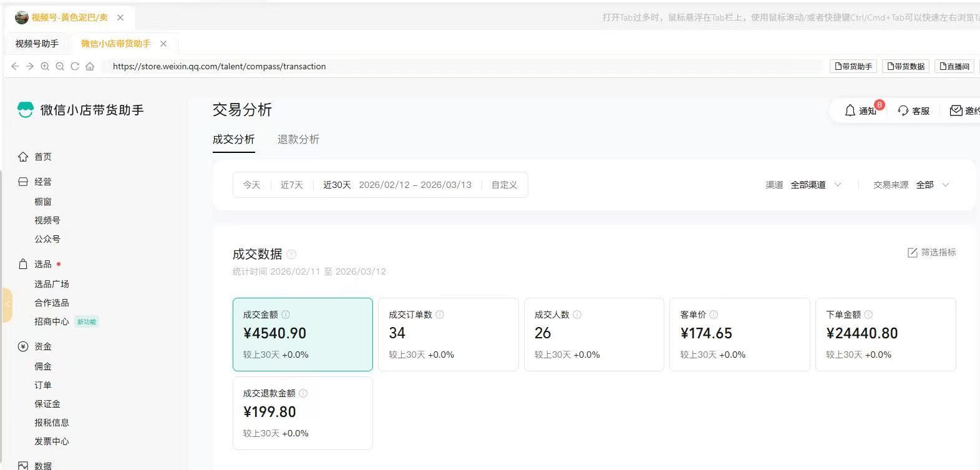The height and width of the screenshot is (470, 980).
Task: Select the 成交金额 ¥4540.90 card
Action: (303, 335)
